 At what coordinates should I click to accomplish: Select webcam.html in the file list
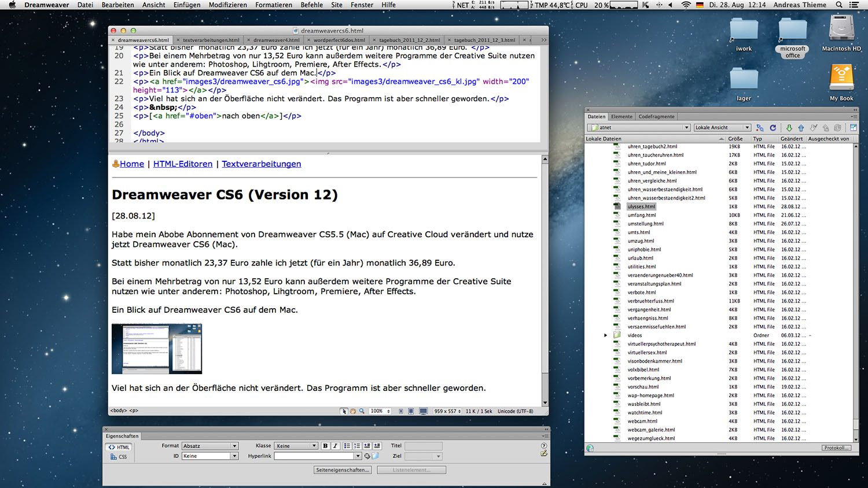coord(642,422)
